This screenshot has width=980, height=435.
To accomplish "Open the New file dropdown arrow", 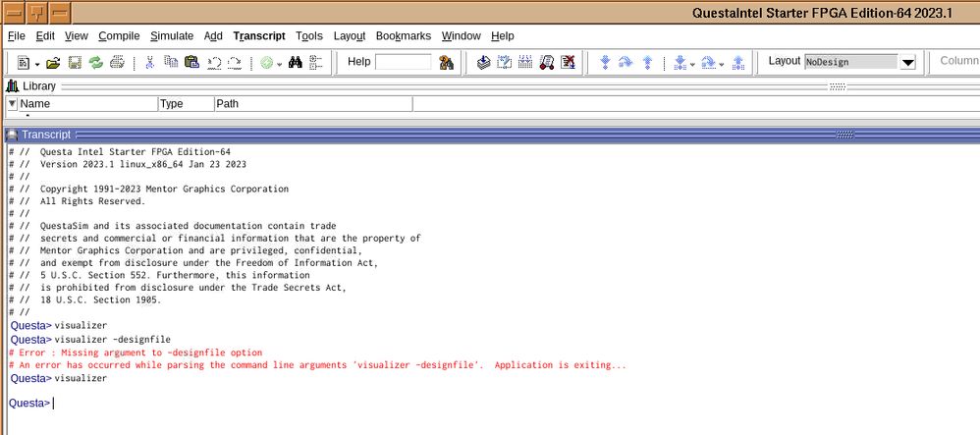I will (37, 64).
